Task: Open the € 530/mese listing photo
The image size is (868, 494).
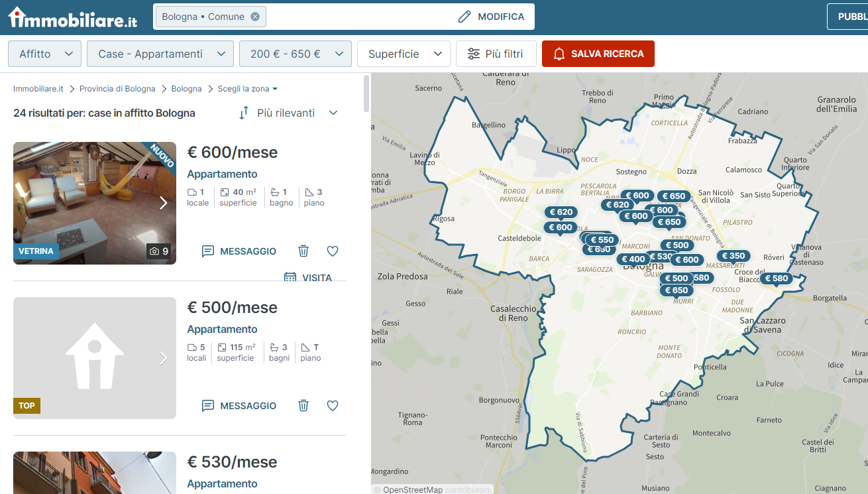Action: 95,473
